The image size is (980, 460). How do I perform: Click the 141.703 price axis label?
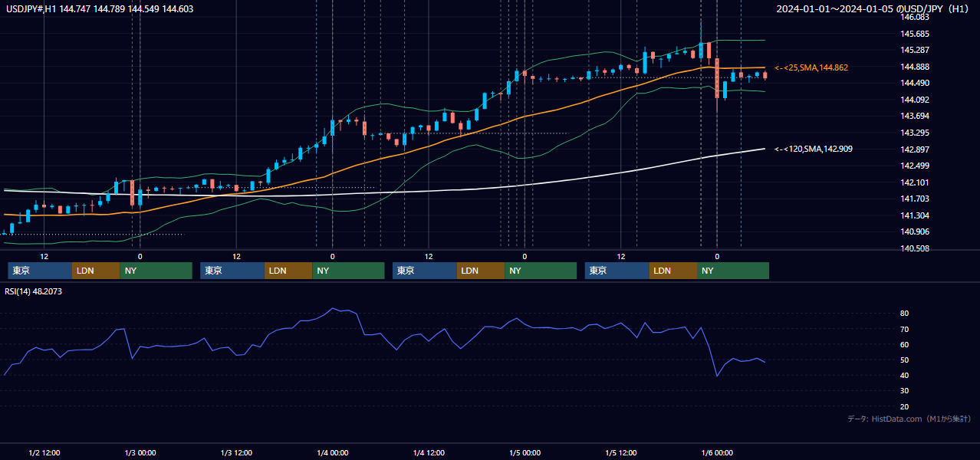[x=916, y=199]
